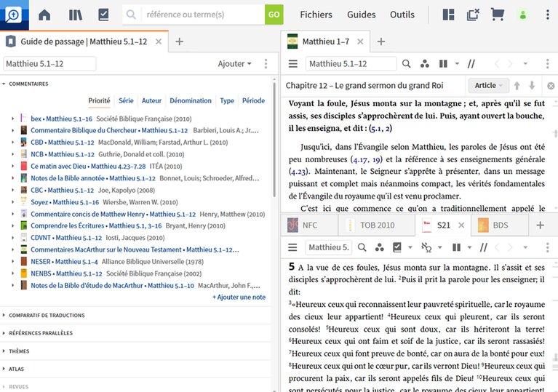Screen dimensions: 558x392
Task: Toggle the checkmark reading icon in S21 toolbar
Action: click(x=396, y=247)
